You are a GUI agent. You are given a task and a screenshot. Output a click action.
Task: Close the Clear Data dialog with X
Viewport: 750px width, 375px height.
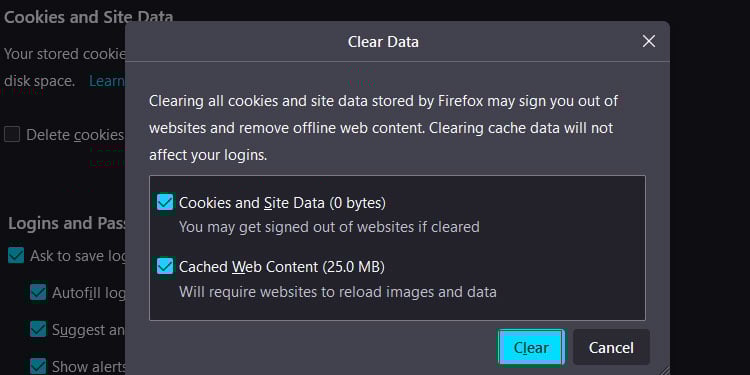point(649,42)
